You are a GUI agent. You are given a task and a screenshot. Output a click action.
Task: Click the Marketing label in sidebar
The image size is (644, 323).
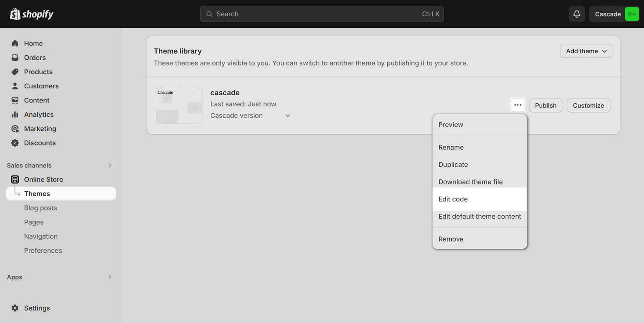(x=40, y=129)
